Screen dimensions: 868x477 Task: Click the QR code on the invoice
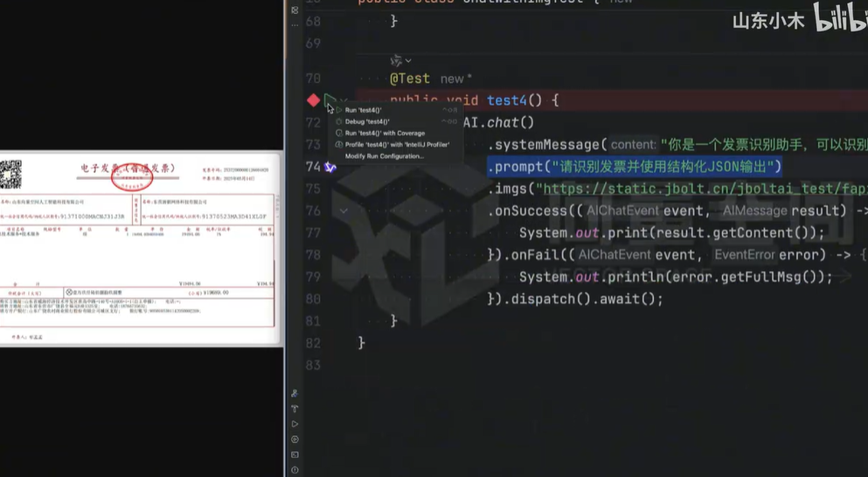pyautogui.click(x=10, y=174)
